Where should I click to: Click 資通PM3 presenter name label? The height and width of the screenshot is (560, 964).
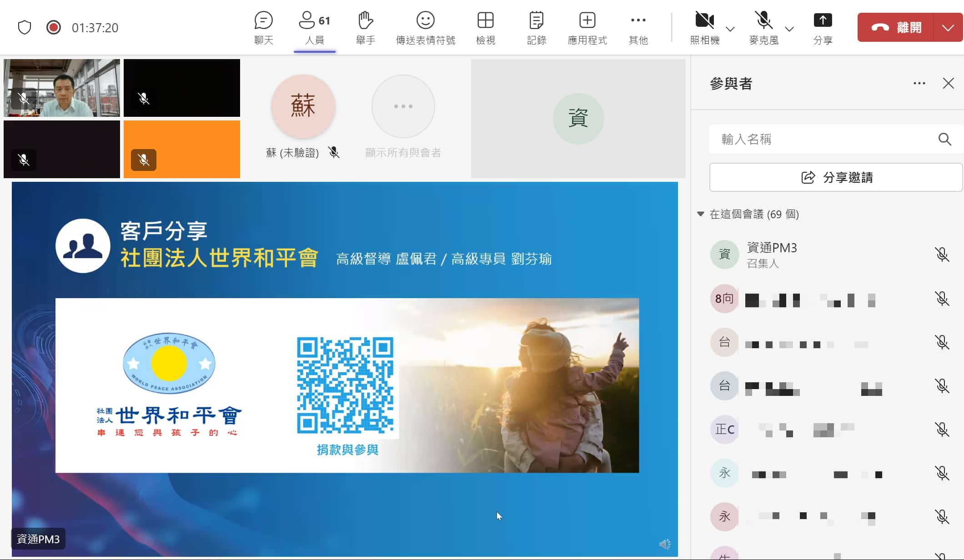pos(38,539)
